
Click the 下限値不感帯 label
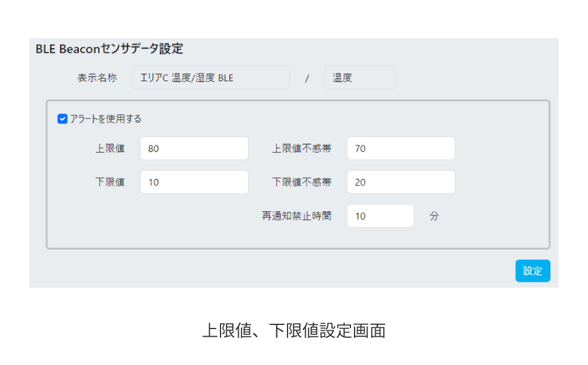click(302, 182)
